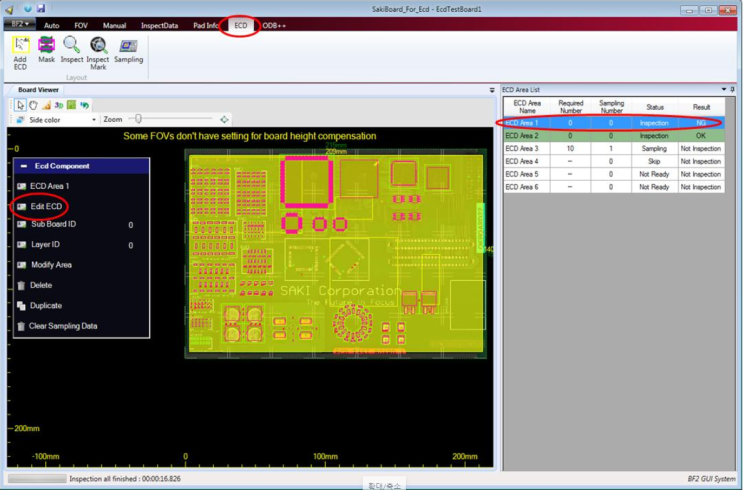Choose Duplicate in Ecd Component menu
Screen dimensions: 743x490
(x=46, y=306)
